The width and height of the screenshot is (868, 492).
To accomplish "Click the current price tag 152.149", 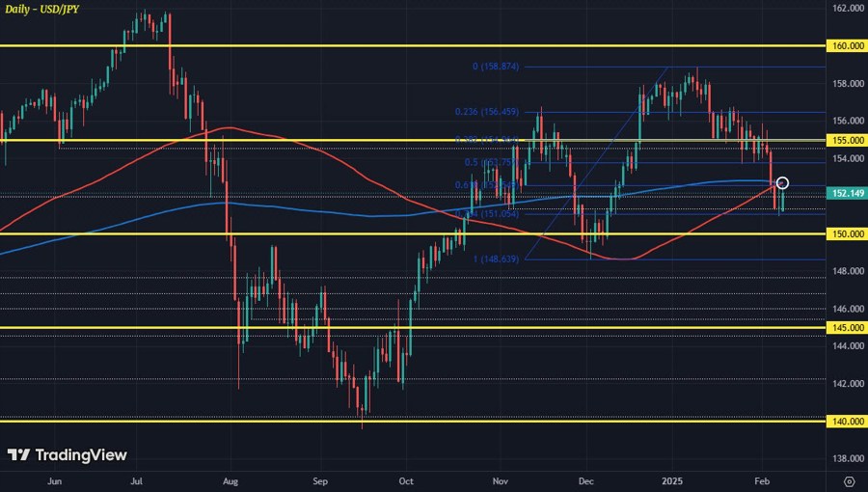I will click(x=847, y=193).
